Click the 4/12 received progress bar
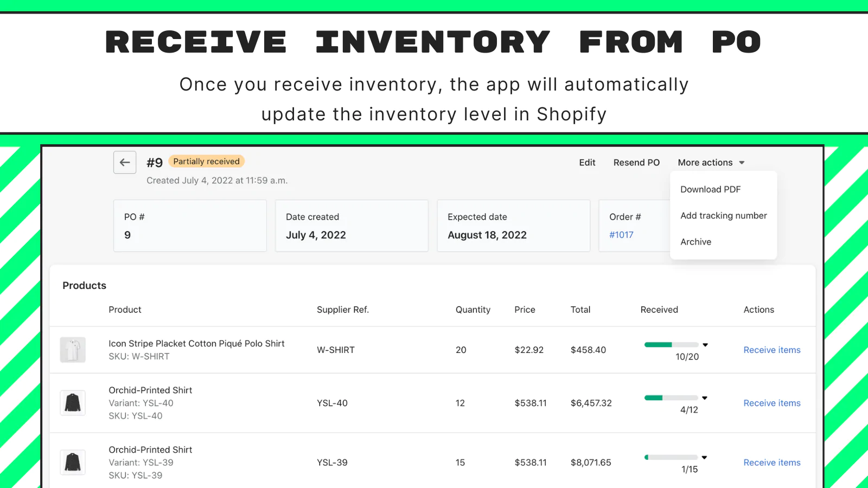 671,398
